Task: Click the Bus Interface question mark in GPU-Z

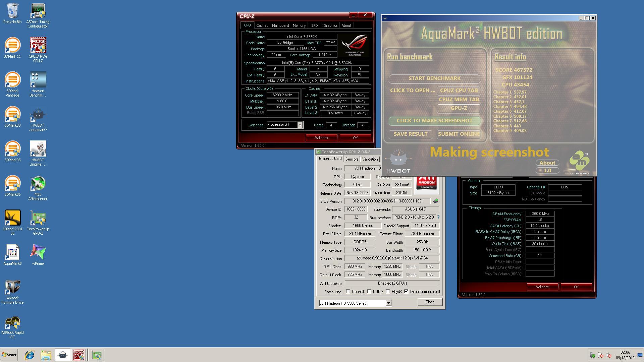Action: click(x=438, y=217)
